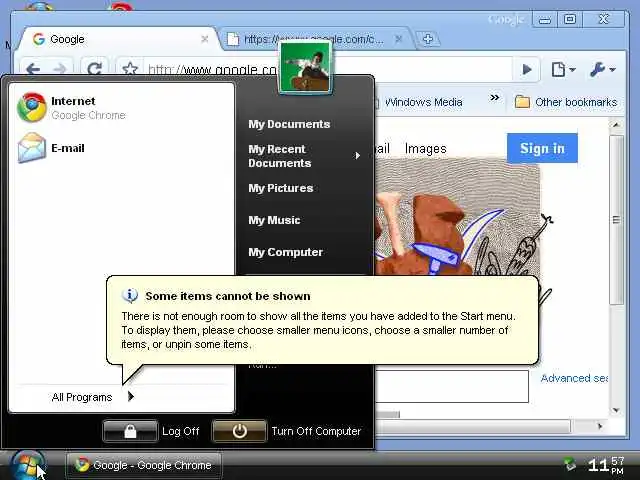
Task: Close the Google tab
Action: 205,39
